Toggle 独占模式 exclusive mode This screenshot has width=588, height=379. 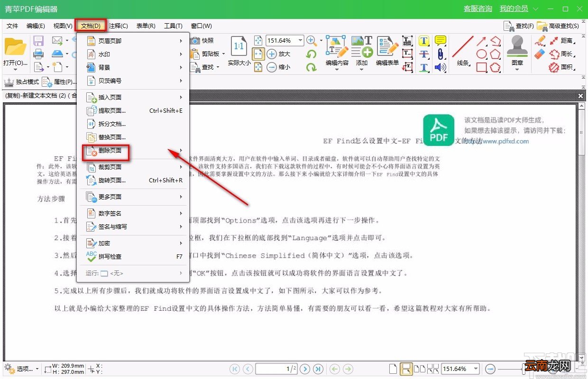coord(21,81)
